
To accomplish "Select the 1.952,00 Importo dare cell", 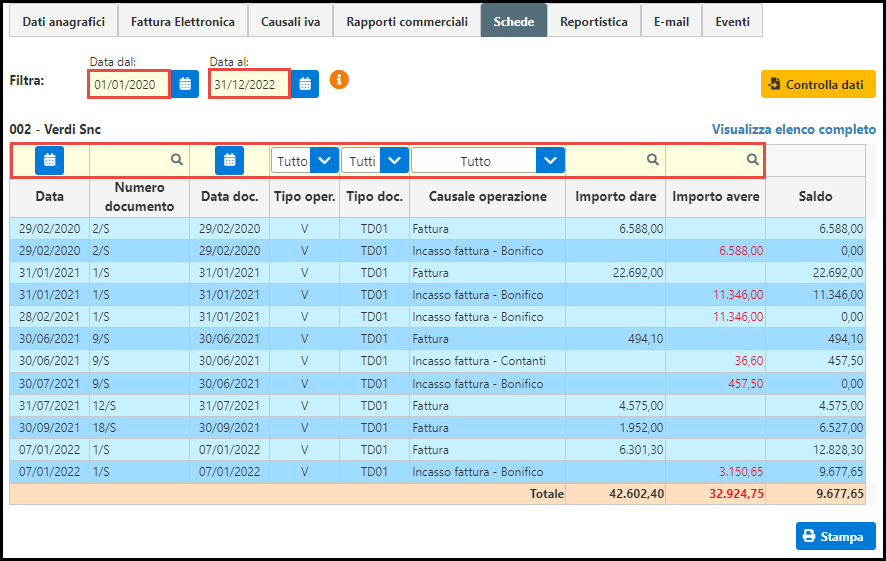I will tap(615, 428).
